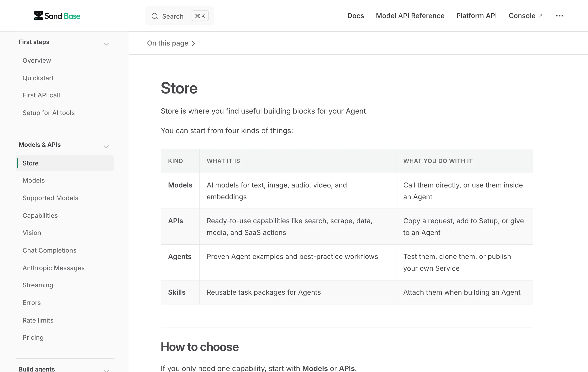This screenshot has height=372, width=588.
Task: Open Chat Completions page
Action: pyautogui.click(x=49, y=250)
